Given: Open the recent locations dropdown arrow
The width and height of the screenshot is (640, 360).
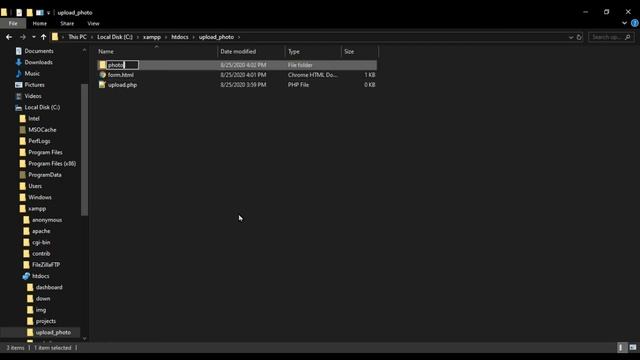Looking at the screenshot, I should click(x=33, y=37).
